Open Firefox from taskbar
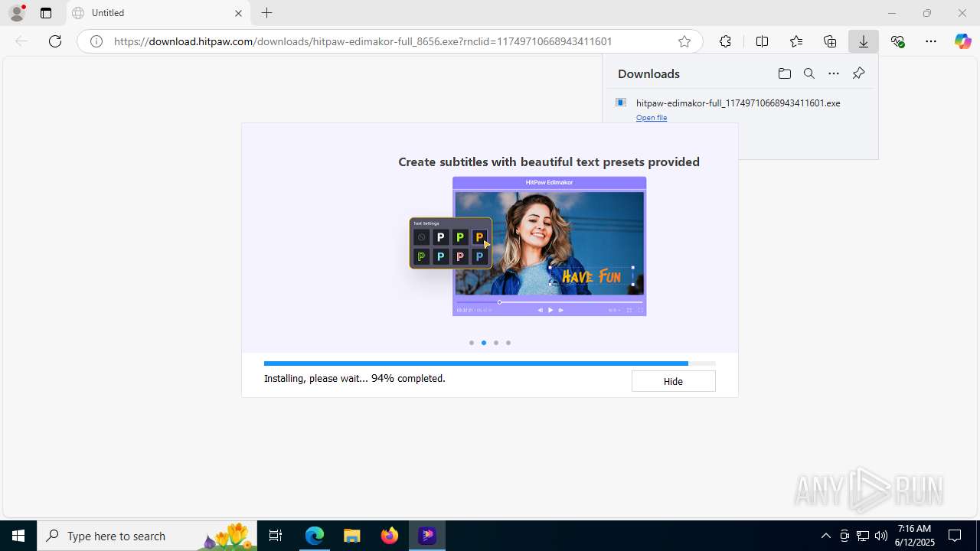980x551 pixels. click(390, 536)
